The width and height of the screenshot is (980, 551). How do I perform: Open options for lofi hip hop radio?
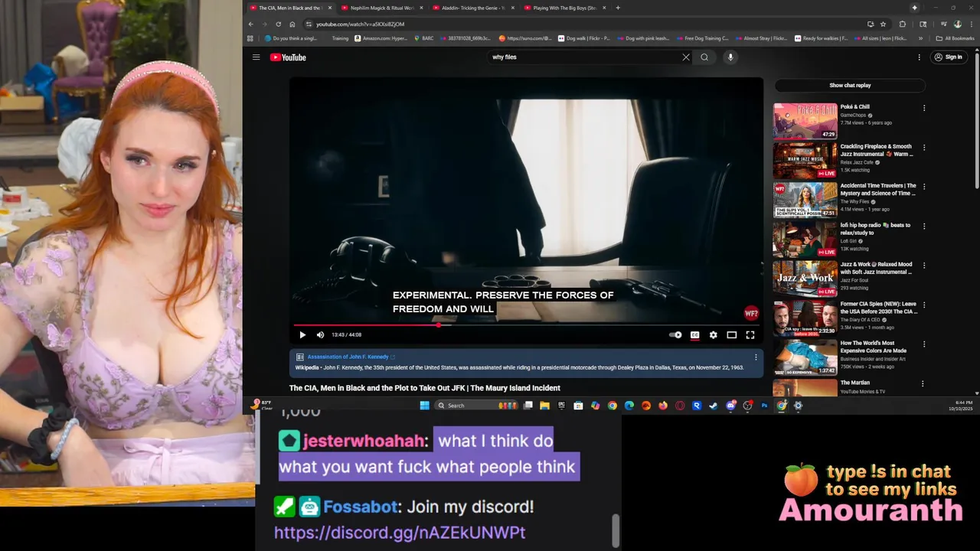pos(924,227)
